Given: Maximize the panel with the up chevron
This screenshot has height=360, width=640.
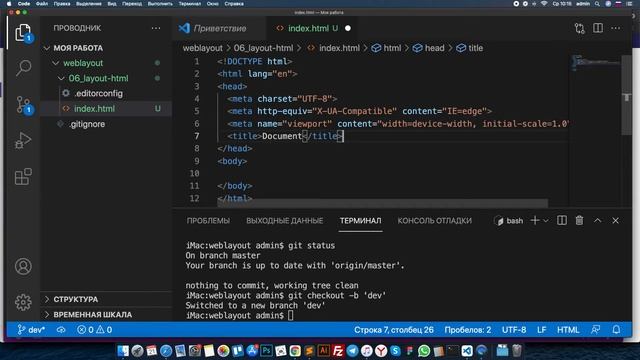Looking at the screenshot, I should pyautogui.click(x=598, y=220).
